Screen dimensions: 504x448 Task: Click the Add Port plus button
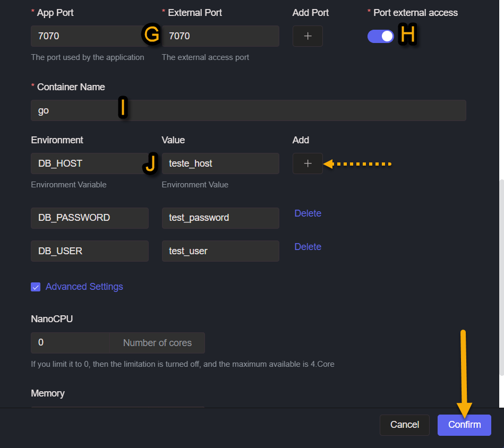click(307, 36)
